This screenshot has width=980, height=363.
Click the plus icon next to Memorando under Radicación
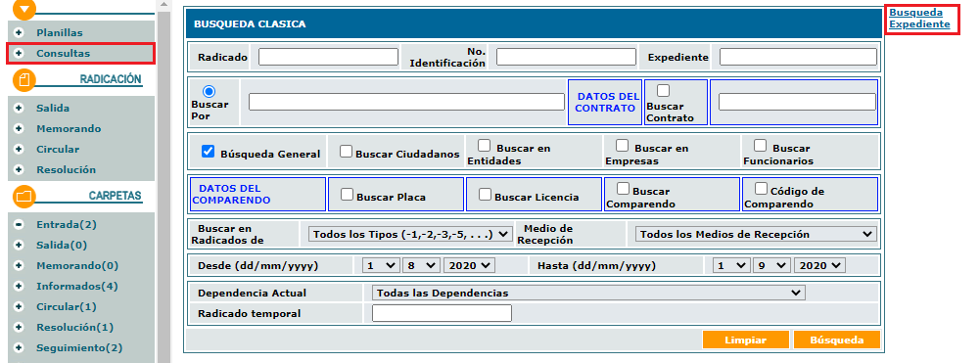pyautogui.click(x=19, y=129)
